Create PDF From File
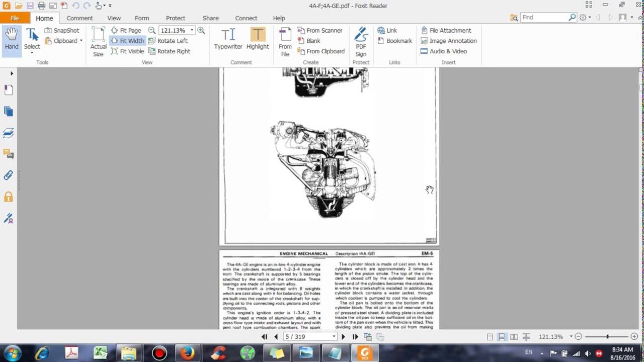 coord(285,42)
